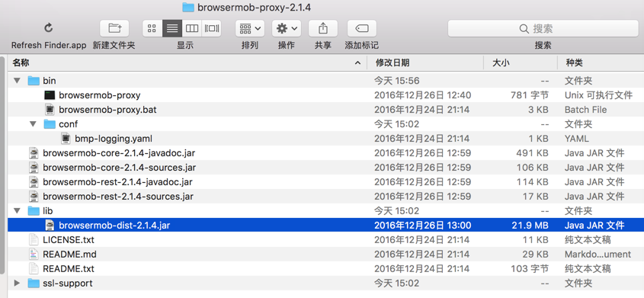
Task: Select the README.txt file icon
Action: coord(34,269)
